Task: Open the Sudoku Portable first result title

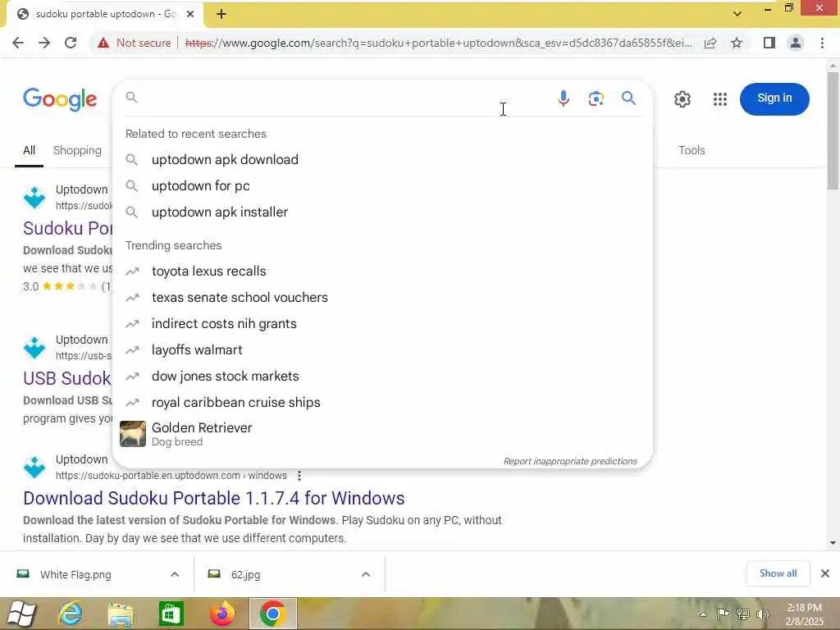Action: click(x=67, y=229)
